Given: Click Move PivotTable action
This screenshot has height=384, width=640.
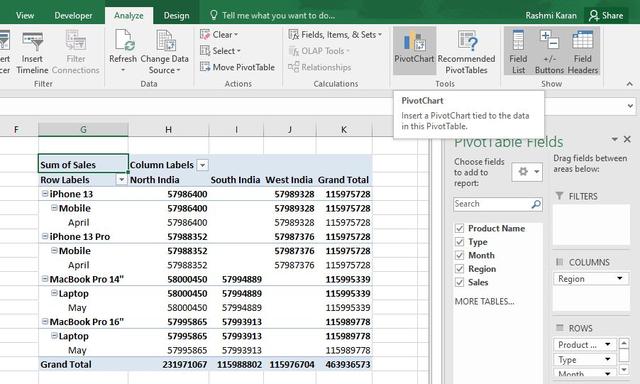Looking at the screenshot, I should coord(237,67).
